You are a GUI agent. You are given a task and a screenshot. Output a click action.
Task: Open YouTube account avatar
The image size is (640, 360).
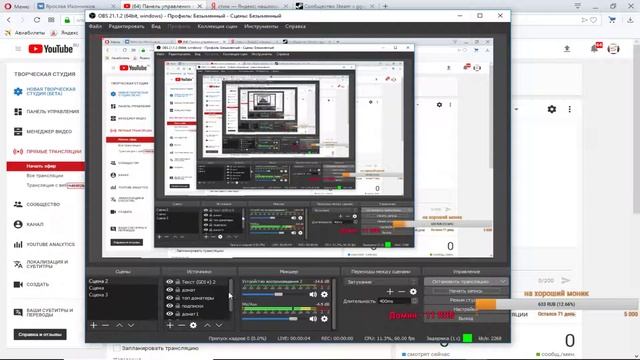pos(613,49)
